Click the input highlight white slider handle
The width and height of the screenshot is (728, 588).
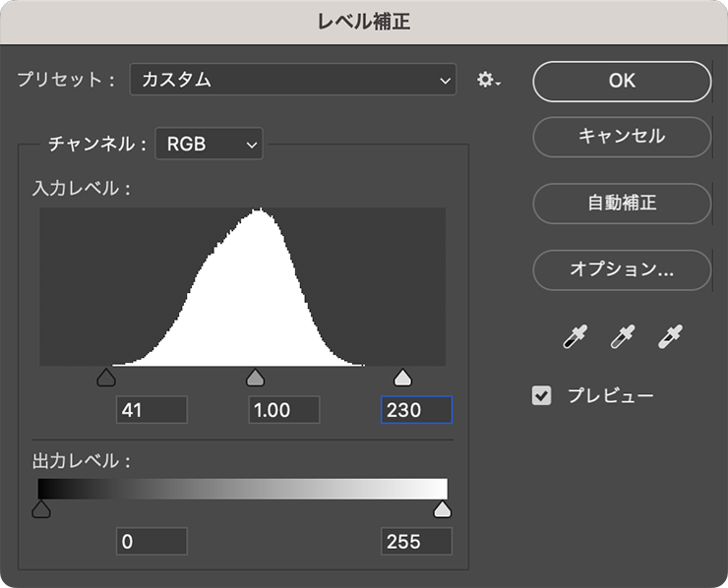click(x=401, y=378)
